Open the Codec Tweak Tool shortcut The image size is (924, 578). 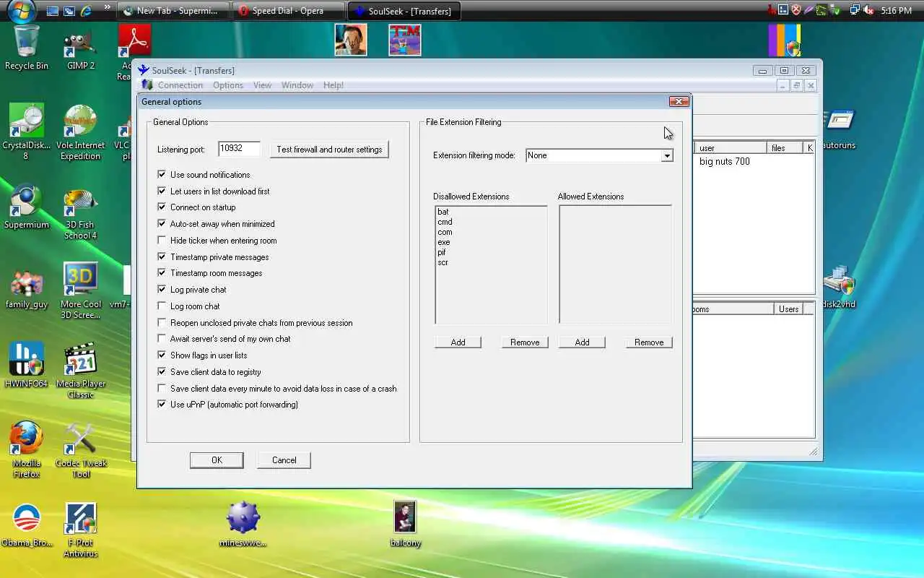point(81,450)
